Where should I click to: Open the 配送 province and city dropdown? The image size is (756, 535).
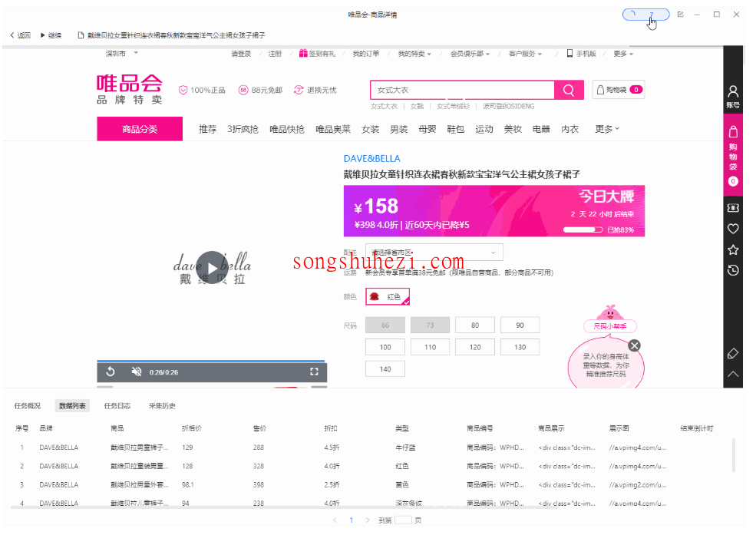434,252
